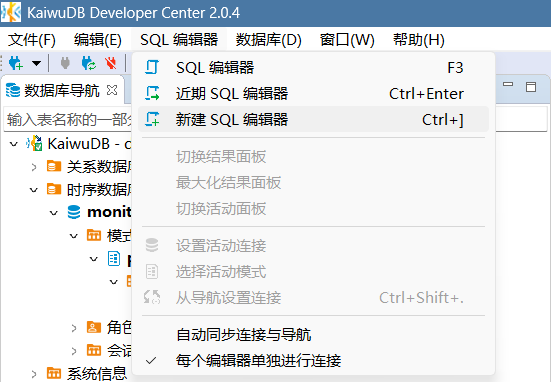Click the 数据库导航 tab database icon
551x382 pixels.
pyautogui.click(x=13, y=90)
